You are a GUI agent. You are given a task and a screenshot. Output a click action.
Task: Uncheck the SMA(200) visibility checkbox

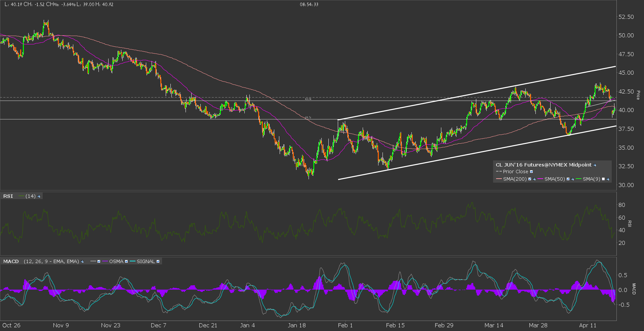pyautogui.click(x=530, y=179)
